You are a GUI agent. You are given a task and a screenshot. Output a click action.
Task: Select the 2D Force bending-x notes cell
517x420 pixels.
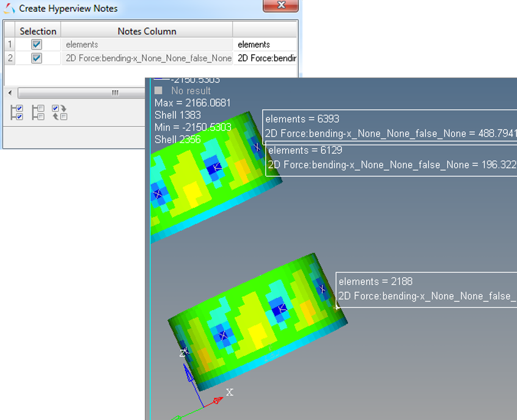click(147, 58)
